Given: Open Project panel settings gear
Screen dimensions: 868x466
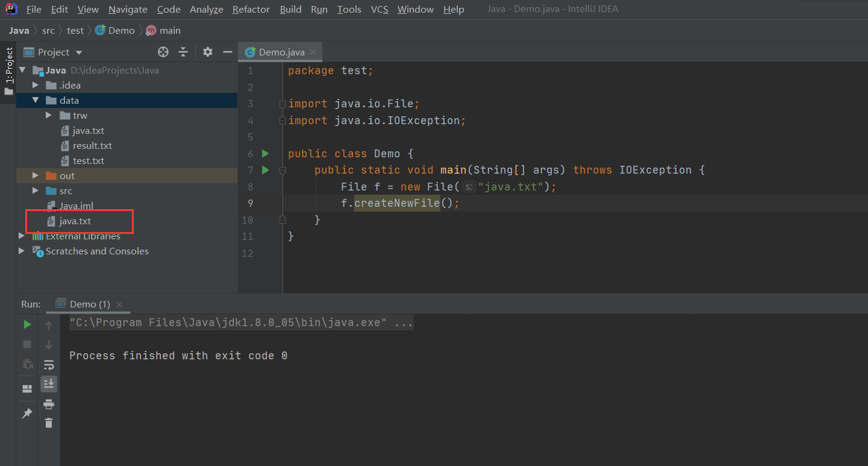Looking at the screenshot, I should [x=208, y=52].
